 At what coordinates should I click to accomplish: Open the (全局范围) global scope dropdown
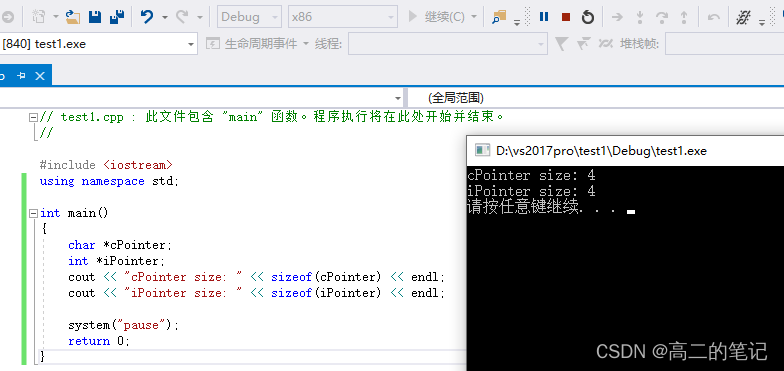tap(596, 98)
